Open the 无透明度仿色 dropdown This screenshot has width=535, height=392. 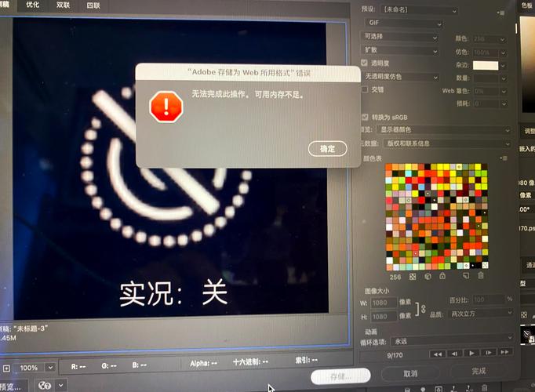pos(401,77)
